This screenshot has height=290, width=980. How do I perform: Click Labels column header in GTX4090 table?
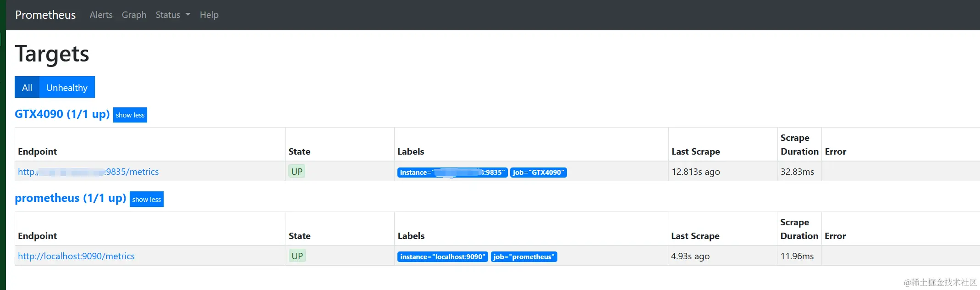[411, 151]
